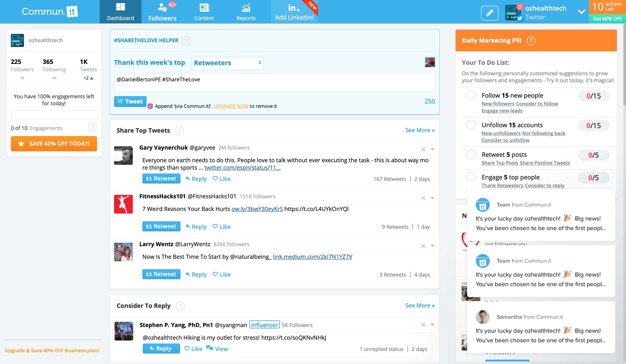Click the tweet text input field

pos(274,83)
